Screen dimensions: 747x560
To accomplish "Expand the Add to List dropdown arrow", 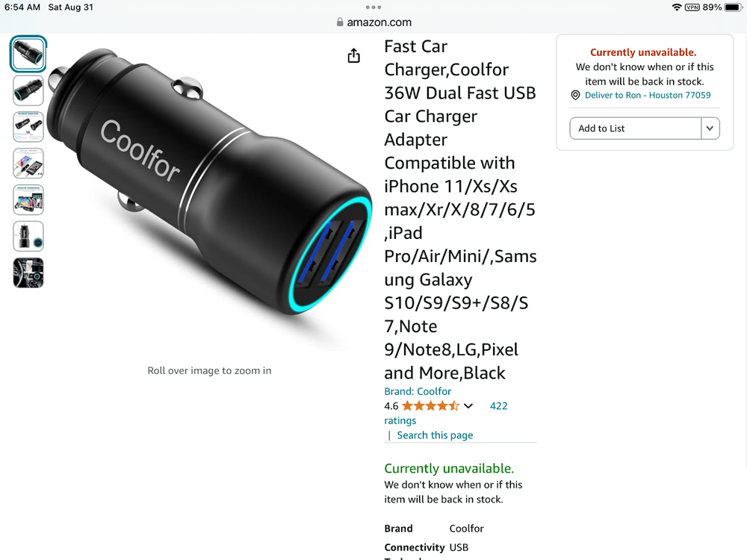I will click(x=710, y=128).
